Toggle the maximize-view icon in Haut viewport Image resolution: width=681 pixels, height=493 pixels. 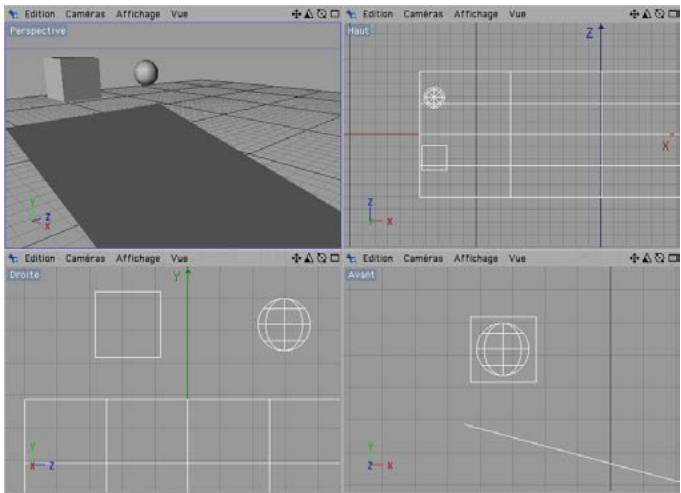pos(673,14)
